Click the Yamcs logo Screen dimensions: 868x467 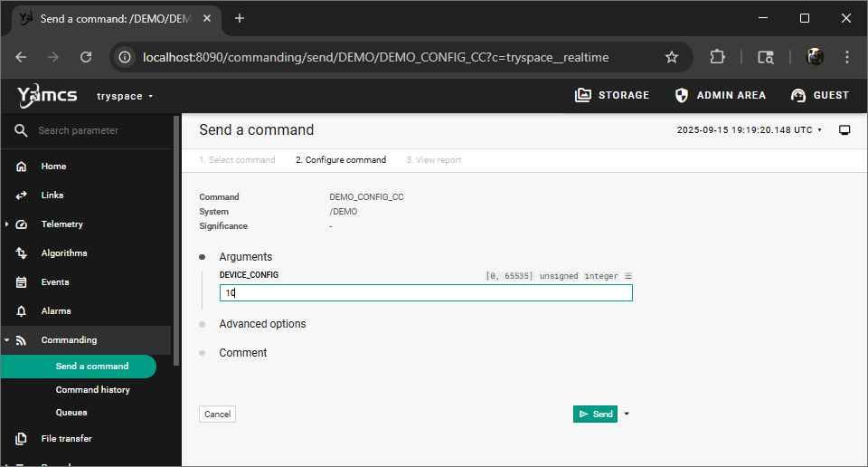(47, 96)
